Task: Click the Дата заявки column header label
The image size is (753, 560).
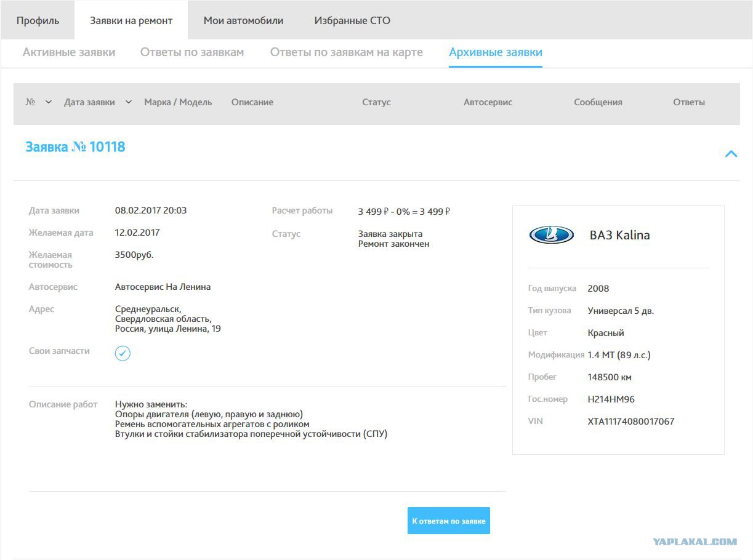Action: [x=89, y=102]
